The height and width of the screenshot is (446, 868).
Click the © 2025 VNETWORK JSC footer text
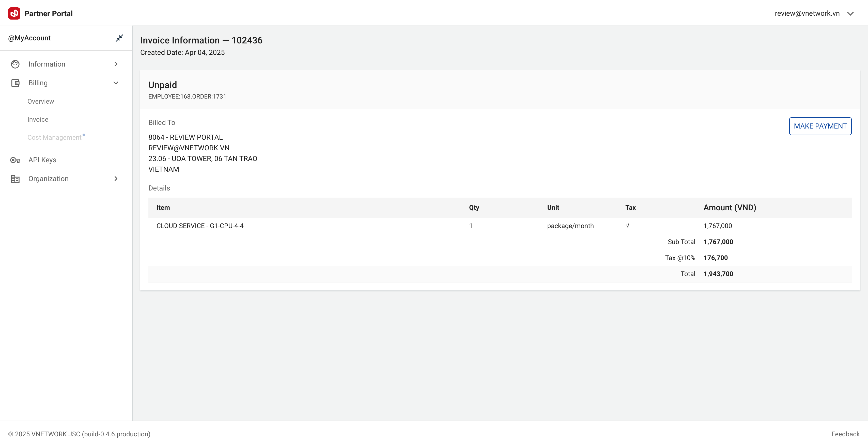pos(79,434)
